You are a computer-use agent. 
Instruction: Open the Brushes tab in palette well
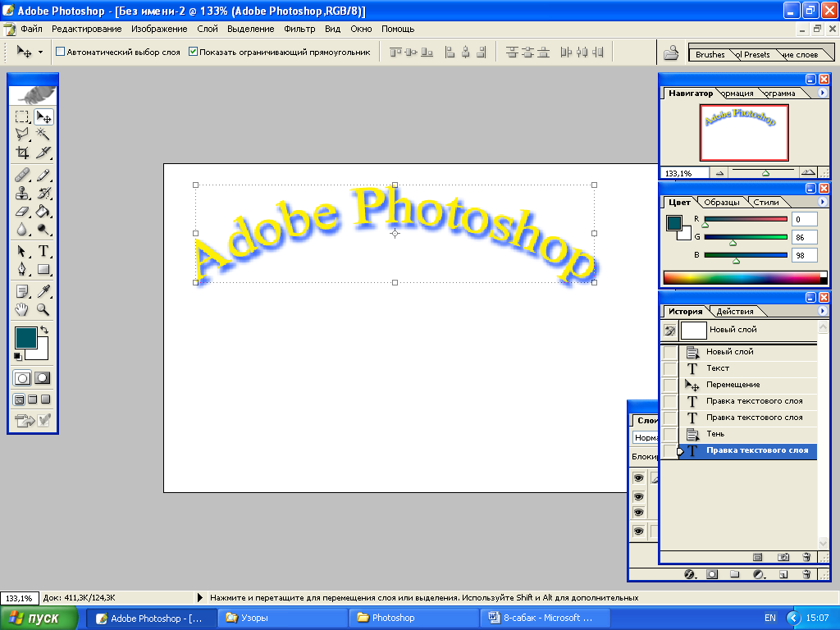click(x=710, y=54)
